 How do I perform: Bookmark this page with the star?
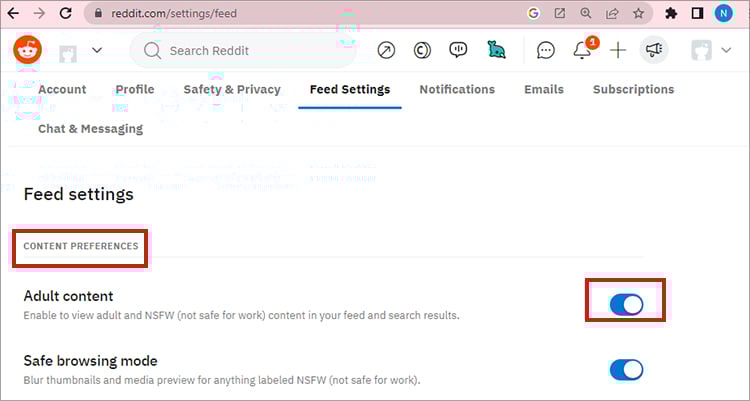(x=639, y=13)
